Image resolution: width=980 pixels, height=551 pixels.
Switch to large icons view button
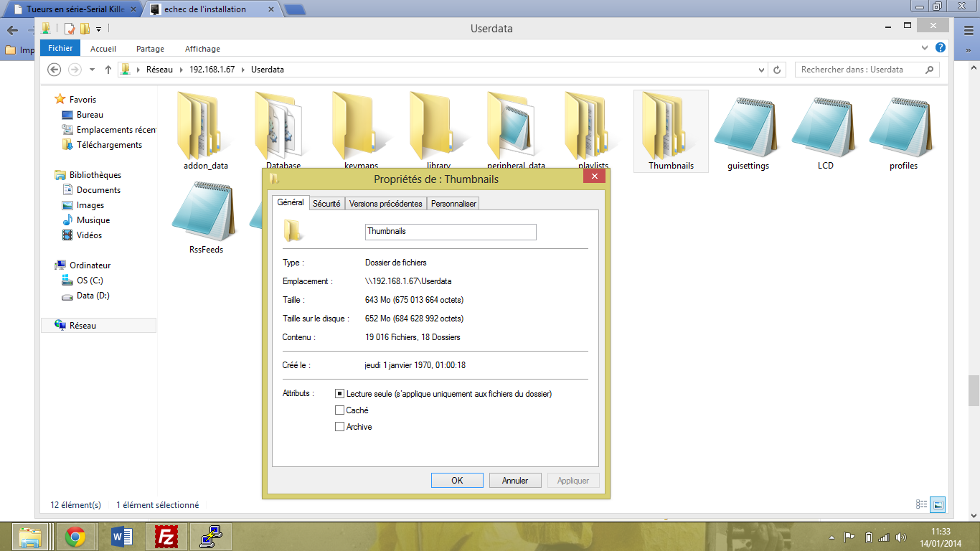(938, 504)
